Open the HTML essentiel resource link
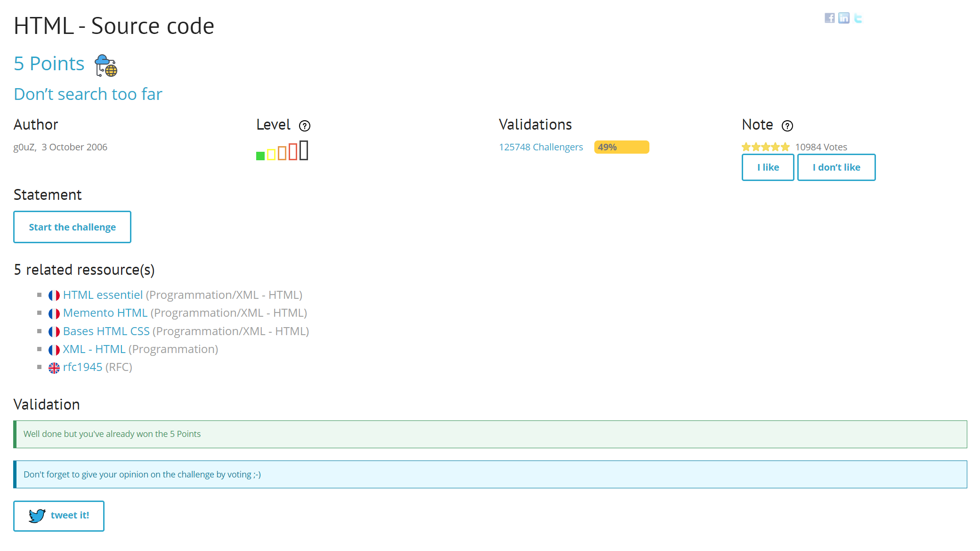The height and width of the screenshot is (551, 980). 103,295
